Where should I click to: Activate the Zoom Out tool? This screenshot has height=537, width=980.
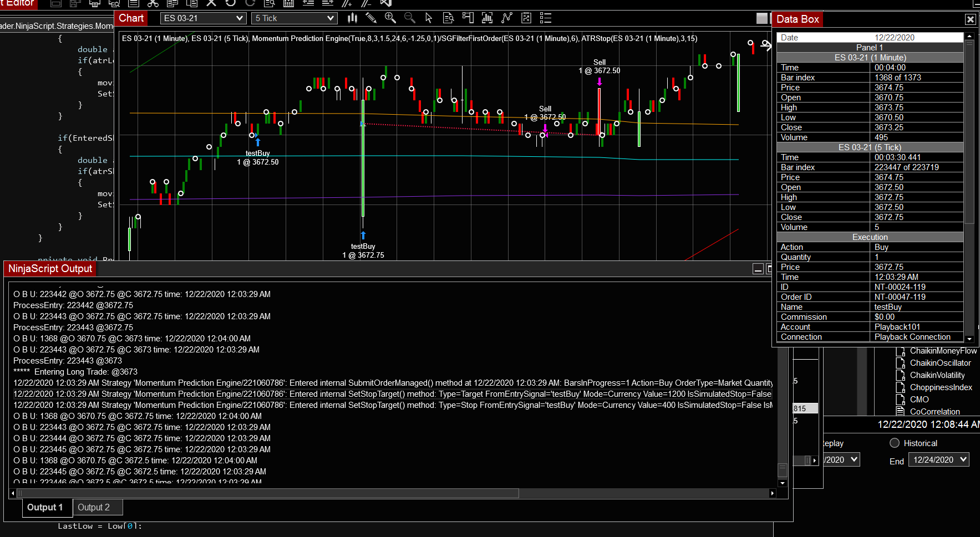pyautogui.click(x=410, y=18)
